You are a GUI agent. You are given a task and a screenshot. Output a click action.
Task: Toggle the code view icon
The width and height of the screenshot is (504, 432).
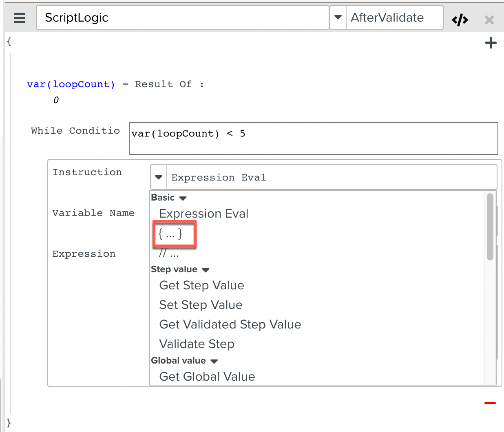pyautogui.click(x=460, y=20)
